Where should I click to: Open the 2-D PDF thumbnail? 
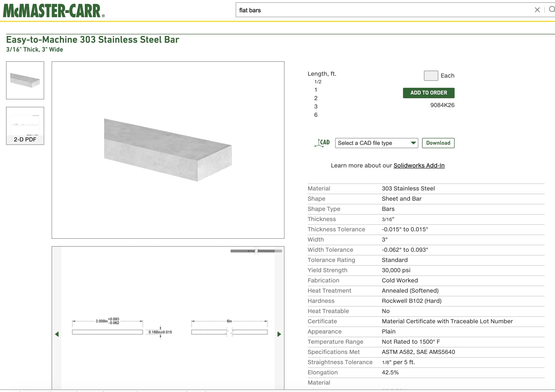pos(25,126)
